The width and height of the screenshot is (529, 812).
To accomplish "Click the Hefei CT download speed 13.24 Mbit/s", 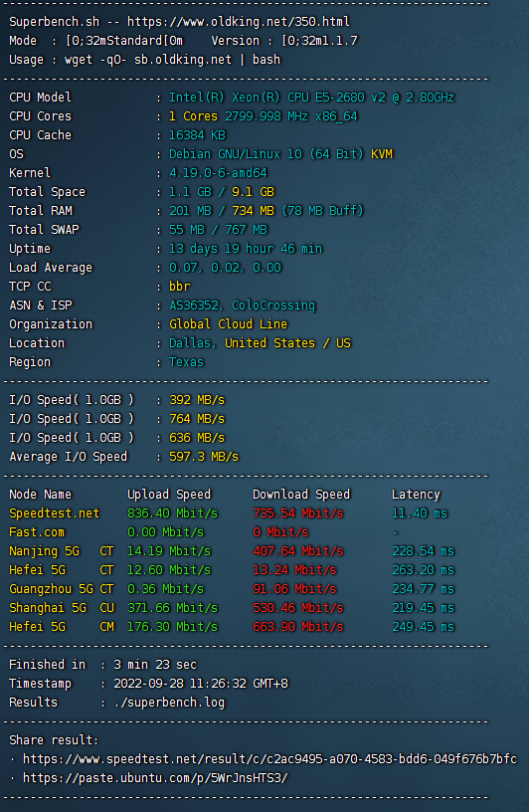I will pyautogui.click(x=294, y=569).
